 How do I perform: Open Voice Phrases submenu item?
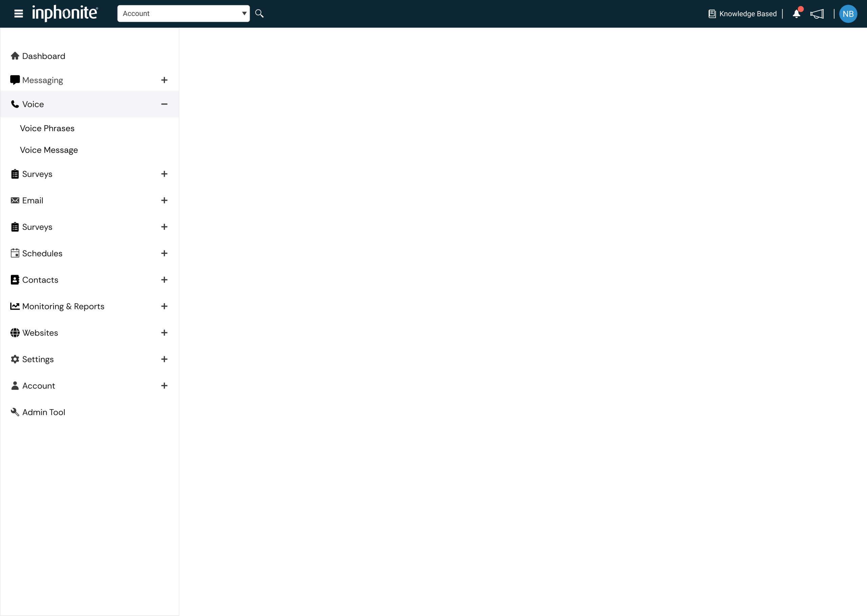[x=47, y=128]
